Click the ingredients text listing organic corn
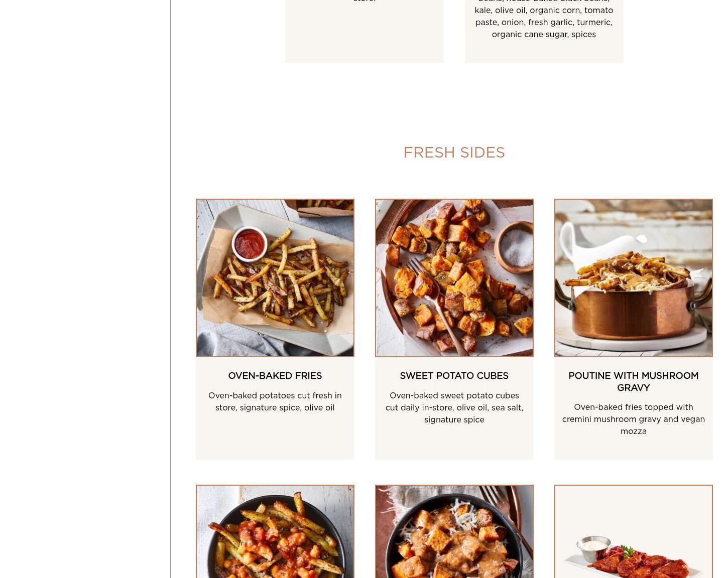 pyautogui.click(x=544, y=17)
